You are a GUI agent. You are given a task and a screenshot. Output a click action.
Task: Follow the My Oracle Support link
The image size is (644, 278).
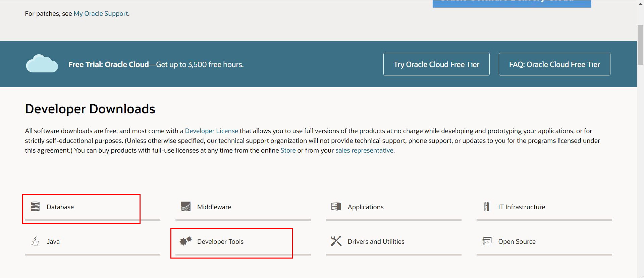(101, 14)
